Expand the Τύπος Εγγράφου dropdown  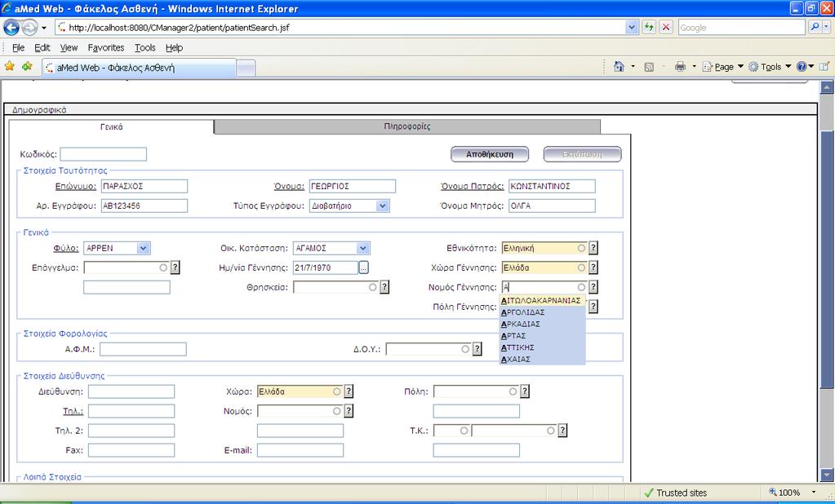click(x=382, y=206)
